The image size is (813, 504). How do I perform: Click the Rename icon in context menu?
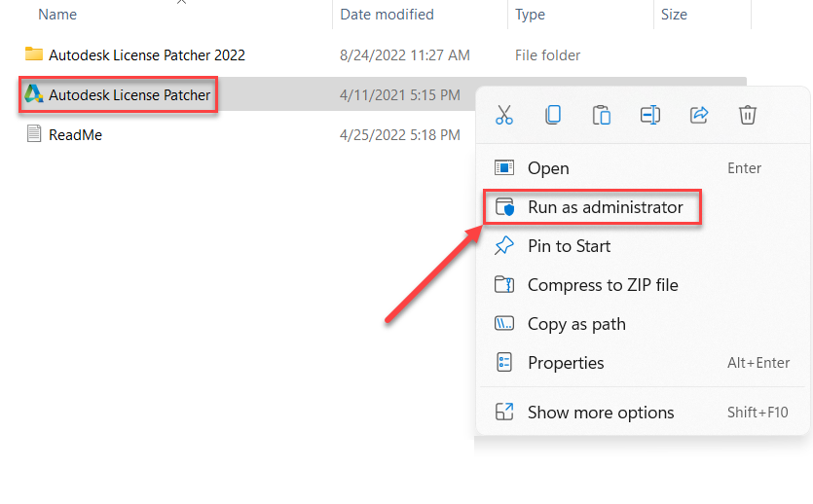(x=649, y=115)
